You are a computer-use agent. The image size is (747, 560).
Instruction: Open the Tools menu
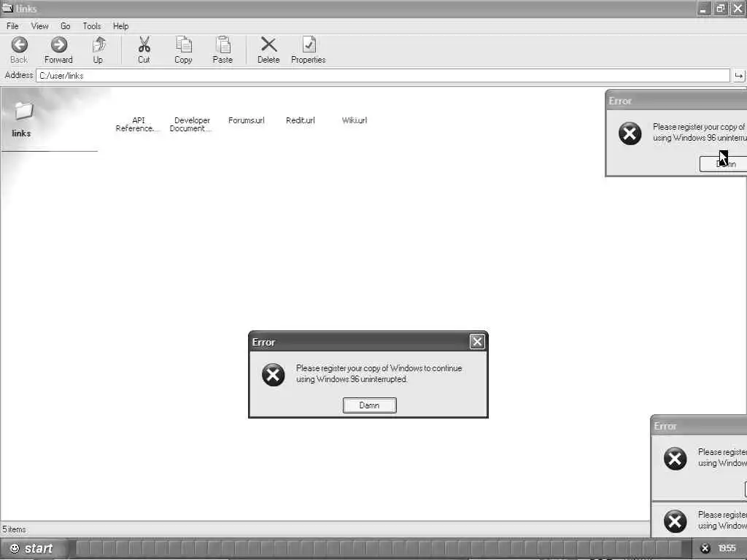pyautogui.click(x=91, y=26)
